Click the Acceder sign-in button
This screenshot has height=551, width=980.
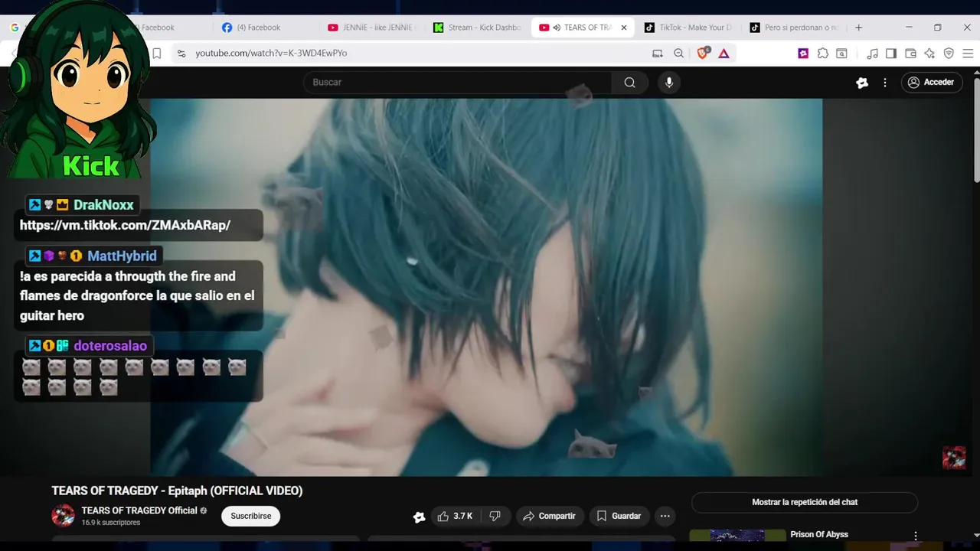point(931,83)
